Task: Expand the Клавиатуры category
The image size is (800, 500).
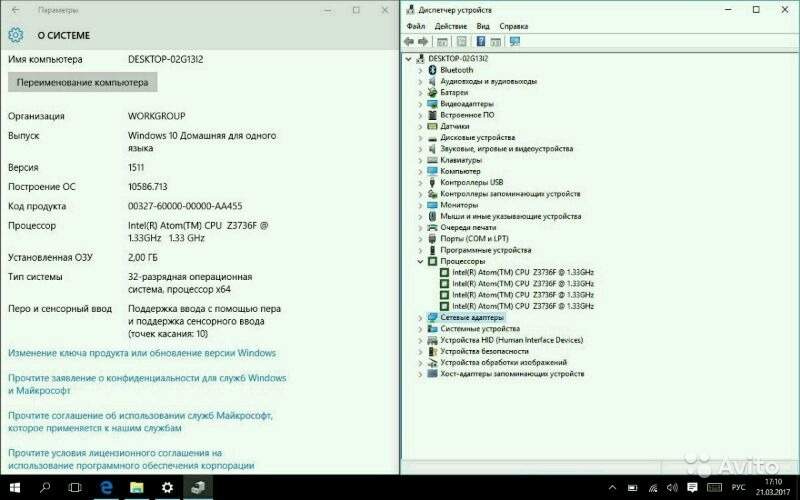Action: [x=420, y=160]
